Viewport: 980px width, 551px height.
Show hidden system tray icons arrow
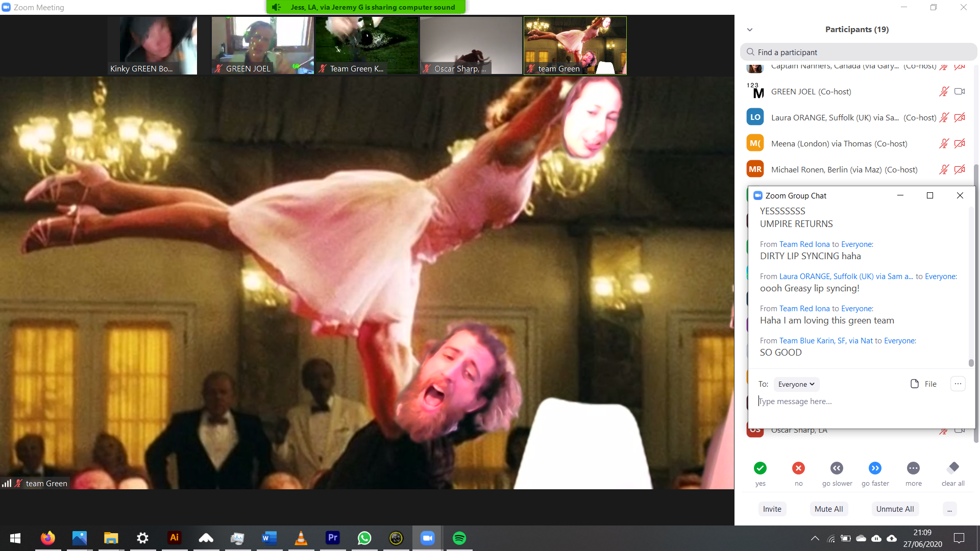[x=815, y=538]
